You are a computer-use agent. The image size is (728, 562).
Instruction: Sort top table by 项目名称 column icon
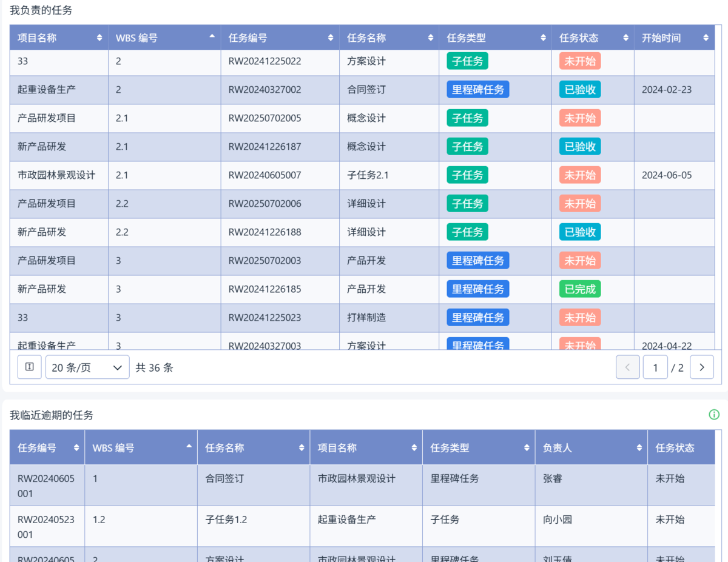99,38
